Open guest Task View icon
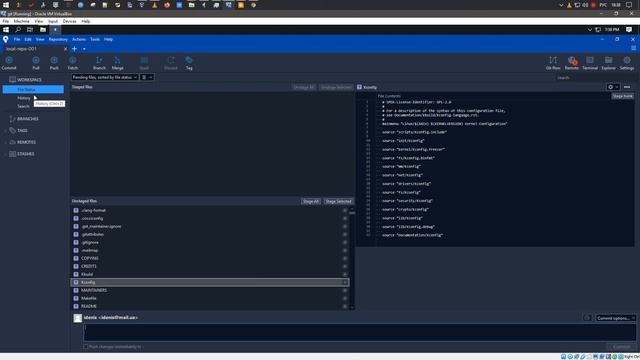The height and width of the screenshot is (360, 640). pyautogui.click(x=30, y=29)
